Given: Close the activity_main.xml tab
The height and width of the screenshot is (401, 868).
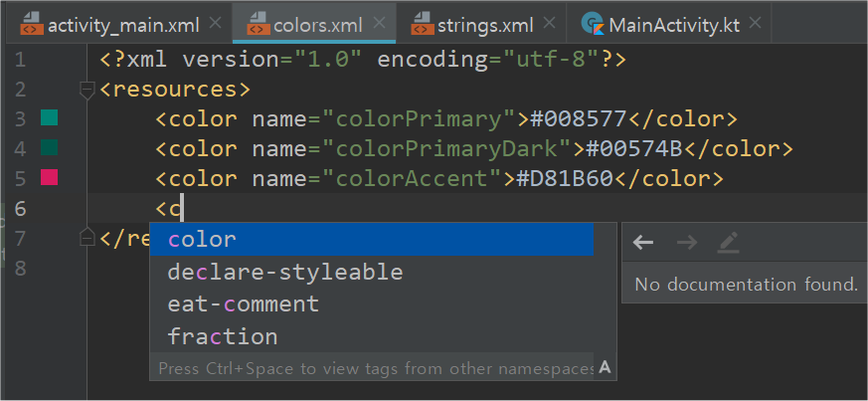Looking at the screenshot, I should point(216,23).
